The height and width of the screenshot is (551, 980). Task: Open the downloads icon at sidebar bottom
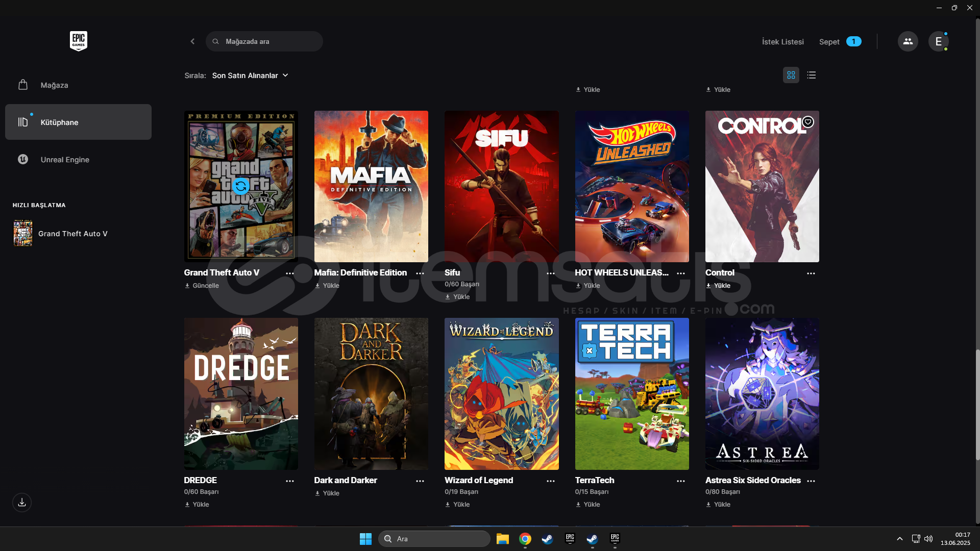[22, 503]
